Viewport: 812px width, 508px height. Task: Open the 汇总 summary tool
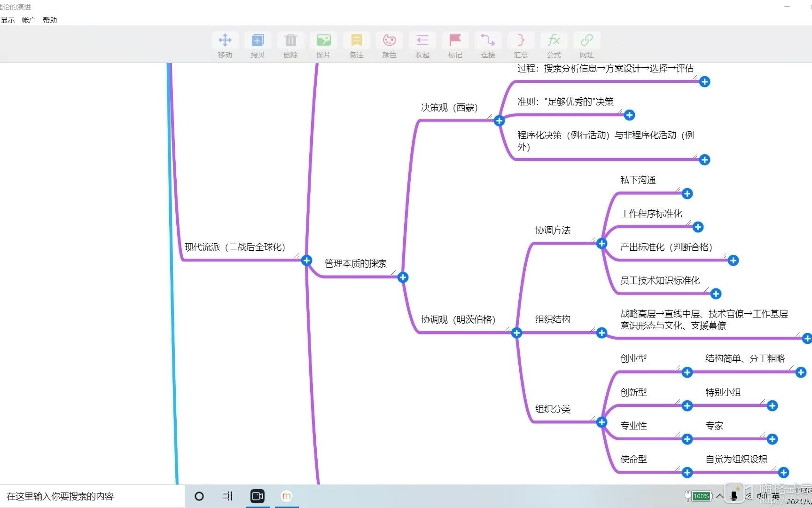click(521, 45)
